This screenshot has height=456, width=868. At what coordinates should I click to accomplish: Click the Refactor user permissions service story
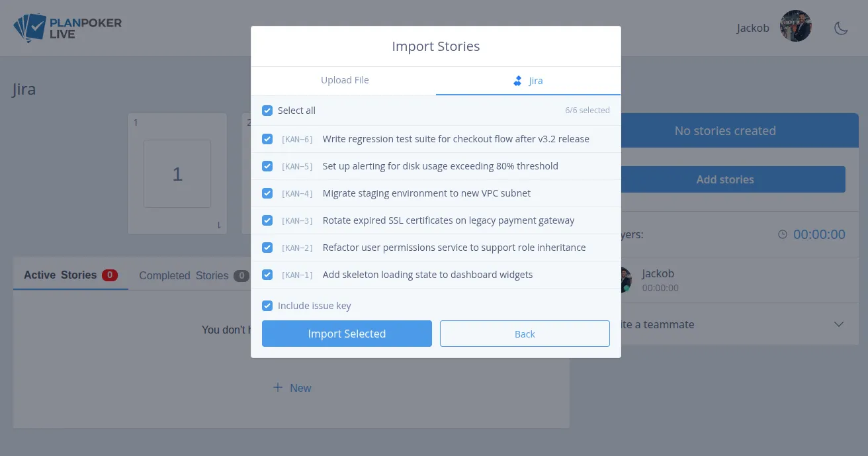point(454,248)
